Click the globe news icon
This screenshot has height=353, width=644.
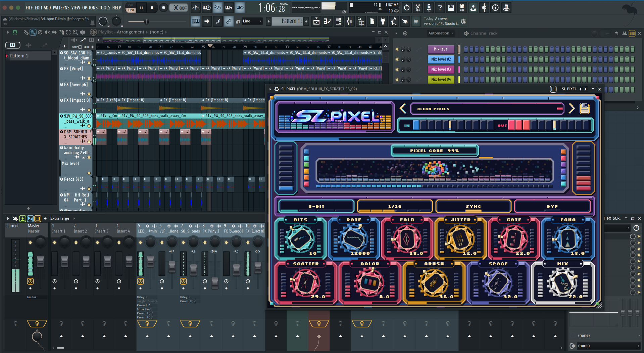(x=463, y=21)
